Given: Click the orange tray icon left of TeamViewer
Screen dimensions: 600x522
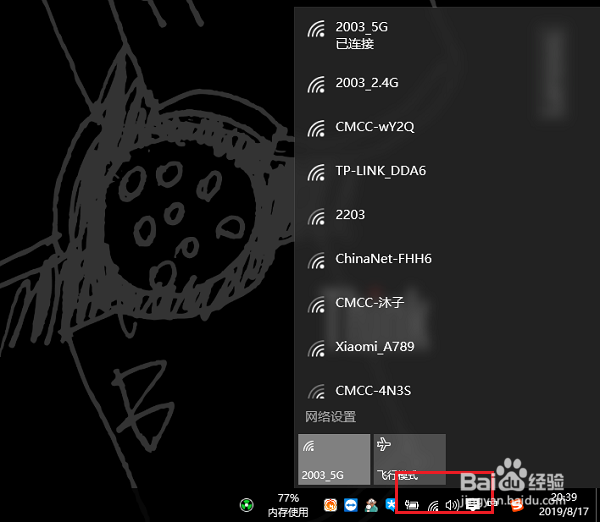Looking at the screenshot, I should coord(330,505).
